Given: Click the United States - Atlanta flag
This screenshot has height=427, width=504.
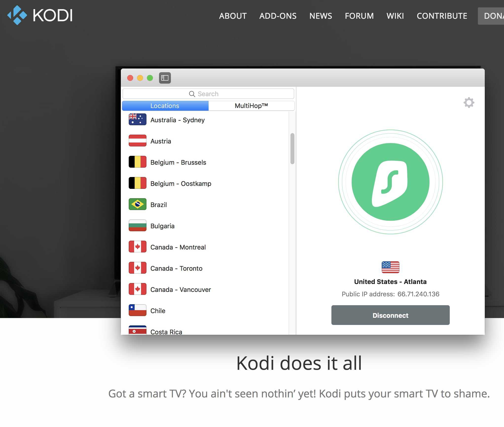Looking at the screenshot, I should click(390, 267).
